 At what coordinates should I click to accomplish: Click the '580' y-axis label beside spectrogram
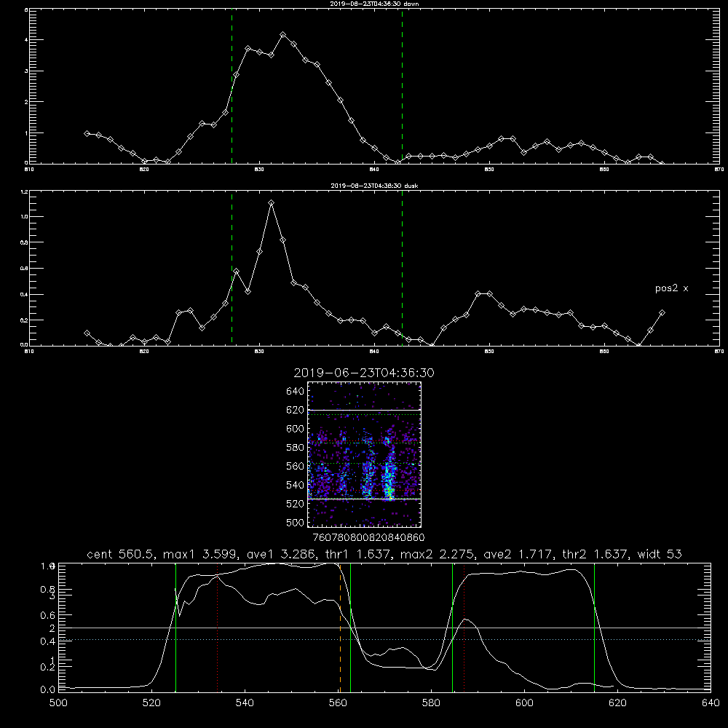296,448
